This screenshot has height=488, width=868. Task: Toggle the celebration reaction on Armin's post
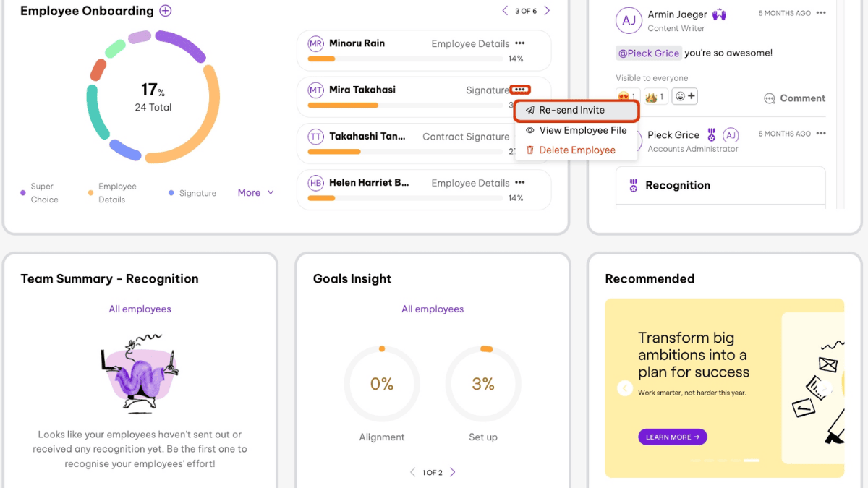tap(655, 95)
